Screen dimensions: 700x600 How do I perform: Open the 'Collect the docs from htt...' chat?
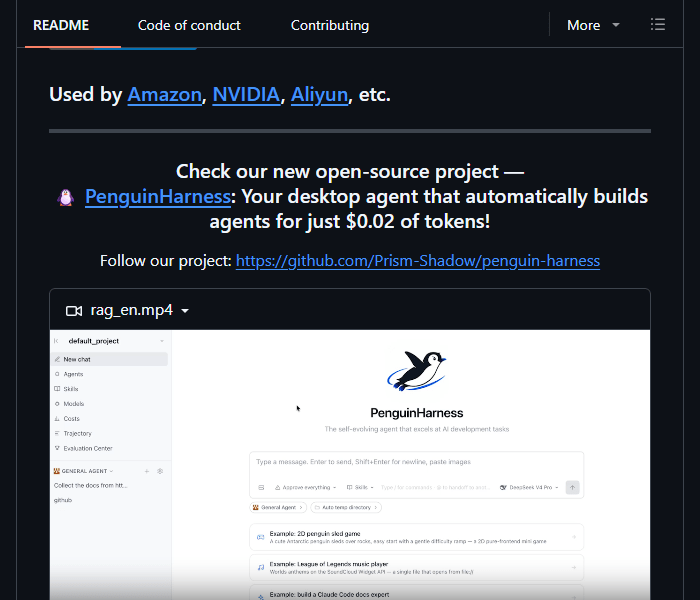91,486
